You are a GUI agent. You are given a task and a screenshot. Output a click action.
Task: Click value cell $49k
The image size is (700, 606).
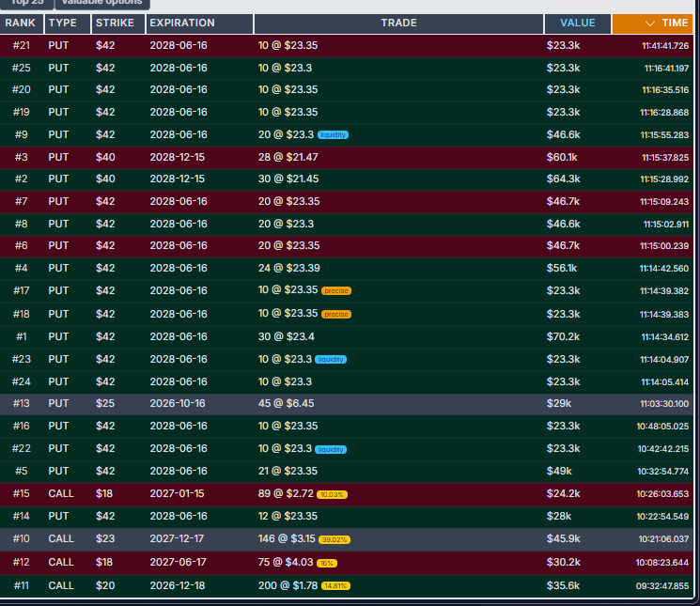pos(559,471)
